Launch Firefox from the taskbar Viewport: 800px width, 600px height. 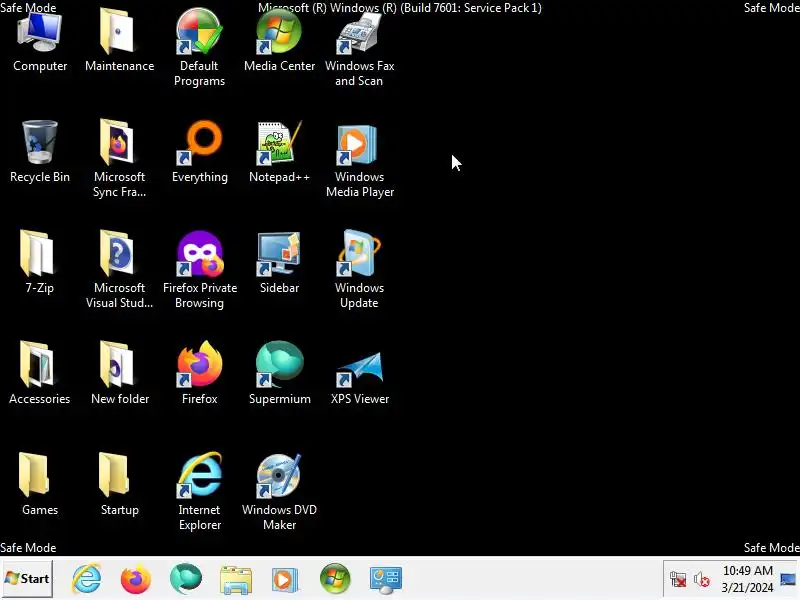coord(136,579)
